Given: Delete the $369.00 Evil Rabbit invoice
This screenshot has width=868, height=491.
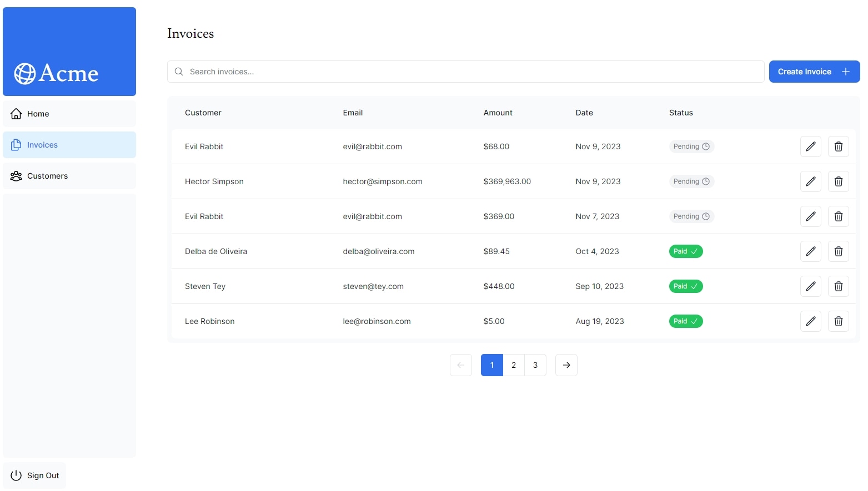Looking at the screenshot, I should pos(839,216).
